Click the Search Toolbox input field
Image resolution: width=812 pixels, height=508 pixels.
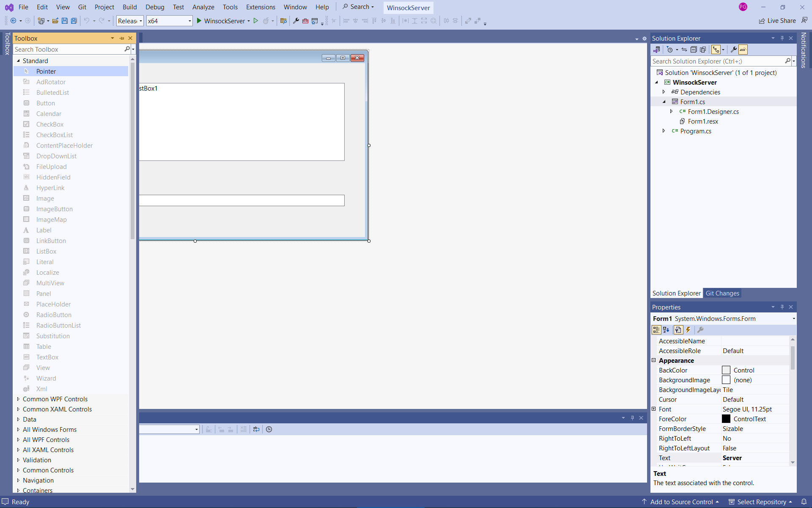coord(68,49)
